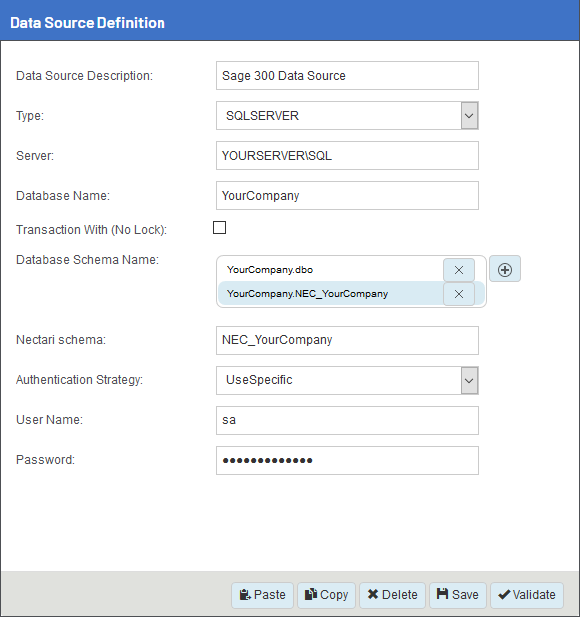Open the Type dropdown arrow
The width and height of the screenshot is (580, 617).
(469, 116)
